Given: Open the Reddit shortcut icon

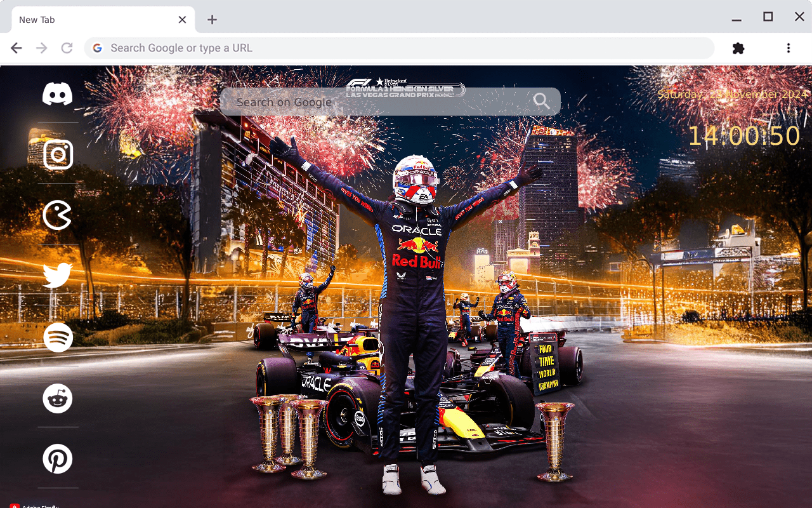Looking at the screenshot, I should 58,398.
